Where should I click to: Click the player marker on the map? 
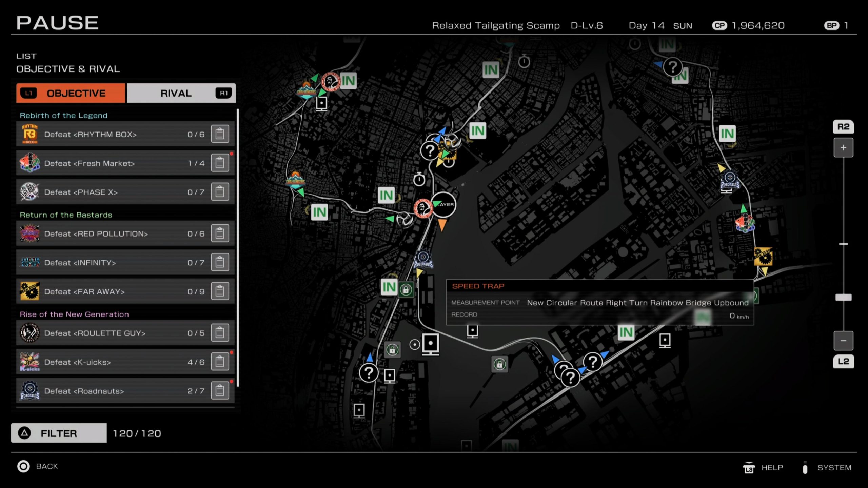pos(443,205)
